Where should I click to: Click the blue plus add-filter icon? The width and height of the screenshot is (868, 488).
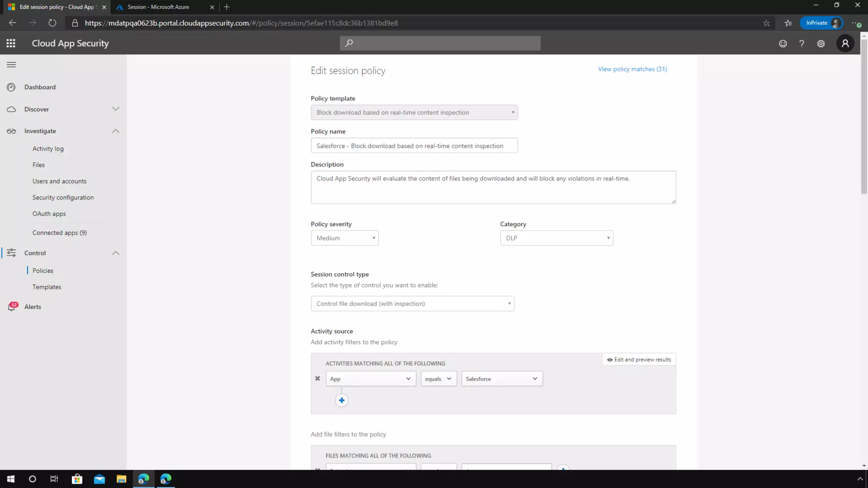click(342, 400)
